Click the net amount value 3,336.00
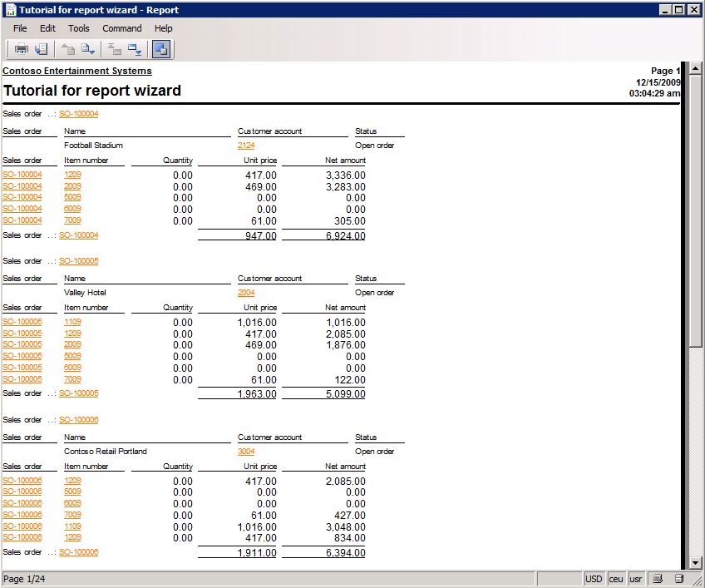This screenshot has width=705, height=588. coord(345,175)
